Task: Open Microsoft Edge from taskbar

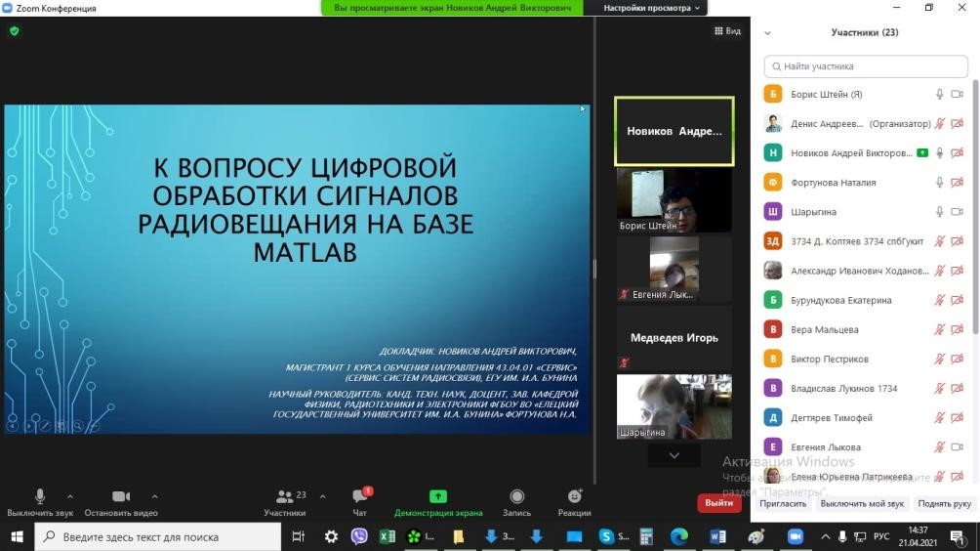Action: coord(678,536)
